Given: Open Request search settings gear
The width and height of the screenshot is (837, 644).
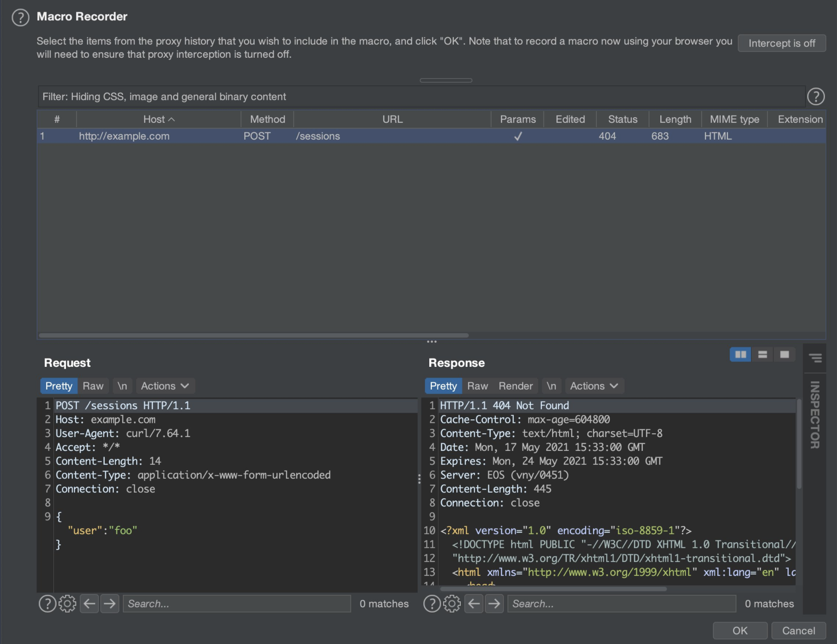Looking at the screenshot, I should (67, 603).
